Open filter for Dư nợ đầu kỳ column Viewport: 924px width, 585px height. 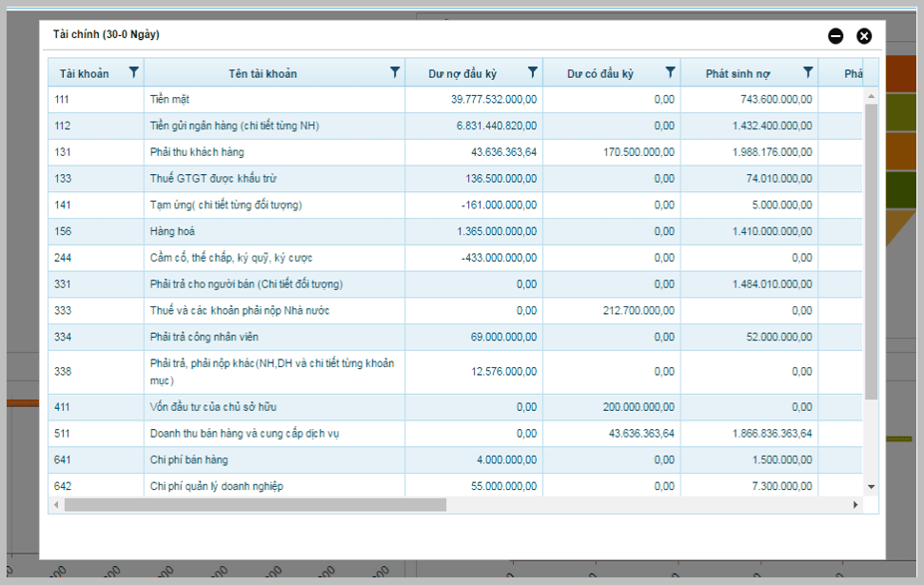533,72
